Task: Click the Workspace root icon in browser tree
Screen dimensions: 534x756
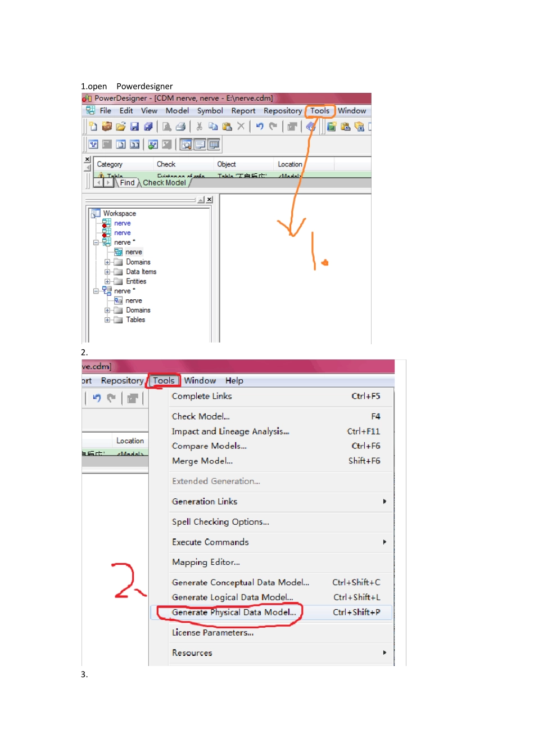Action: coord(96,213)
